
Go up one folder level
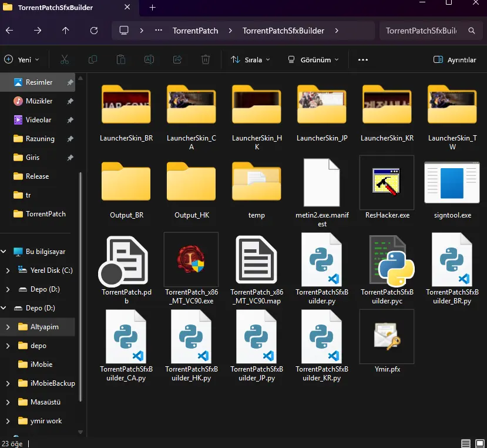point(66,31)
